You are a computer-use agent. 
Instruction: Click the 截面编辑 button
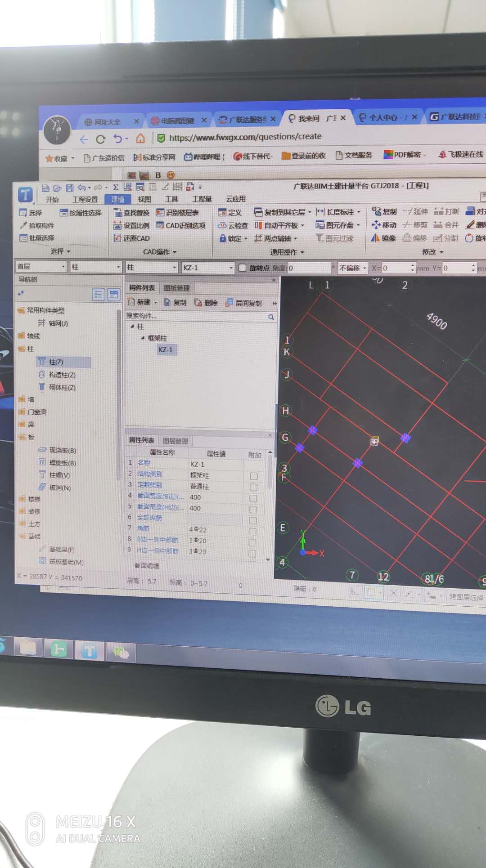(x=147, y=566)
